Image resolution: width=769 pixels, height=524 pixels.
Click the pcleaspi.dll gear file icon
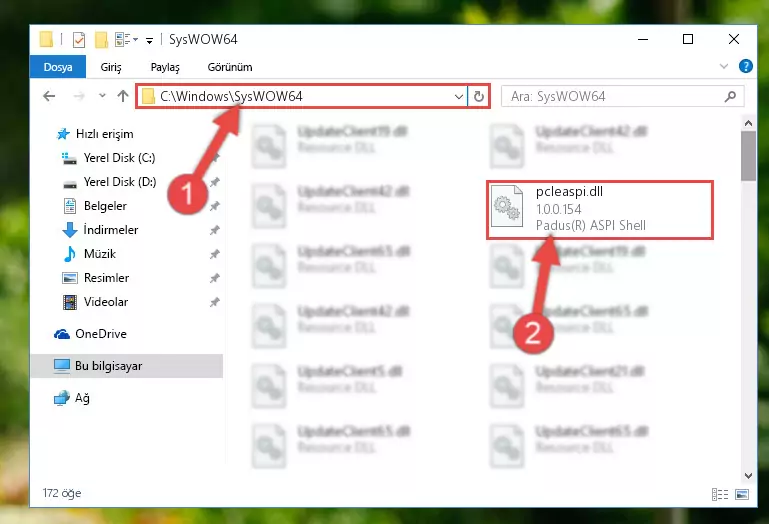[x=507, y=206]
